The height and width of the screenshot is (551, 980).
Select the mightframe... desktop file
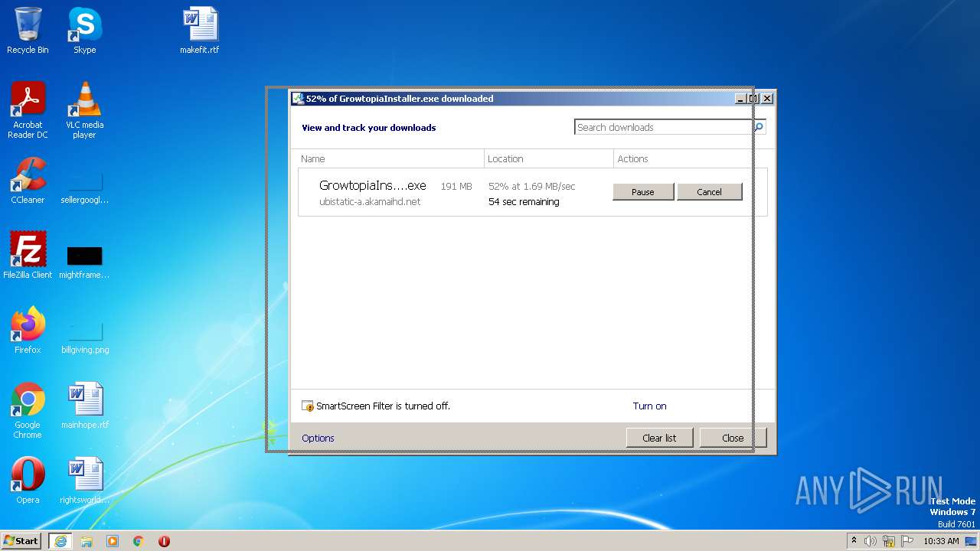(84, 261)
